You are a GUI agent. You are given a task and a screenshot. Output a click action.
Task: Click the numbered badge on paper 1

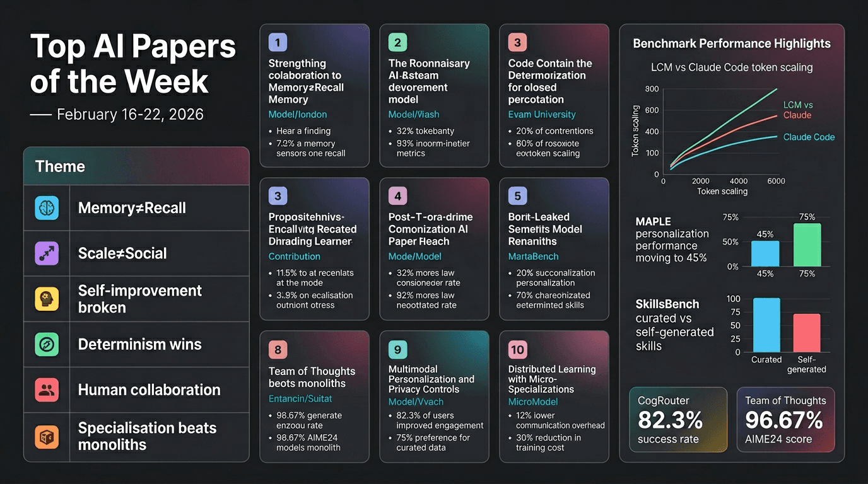pyautogui.click(x=278, y=41)
